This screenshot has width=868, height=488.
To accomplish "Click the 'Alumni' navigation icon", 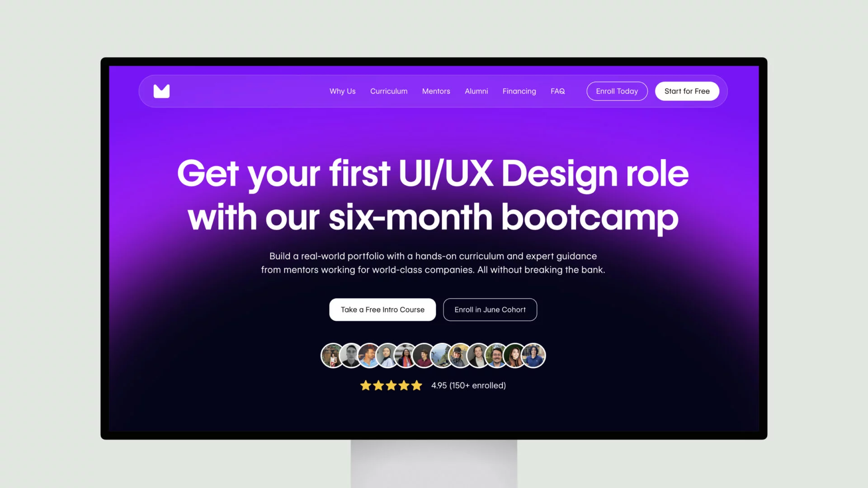I will [x=476, y=90].
